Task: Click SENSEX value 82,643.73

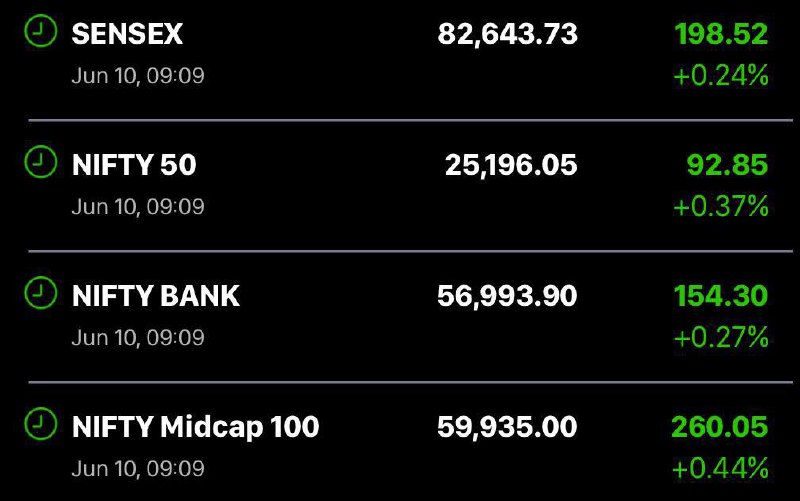Action: (508, 35)
